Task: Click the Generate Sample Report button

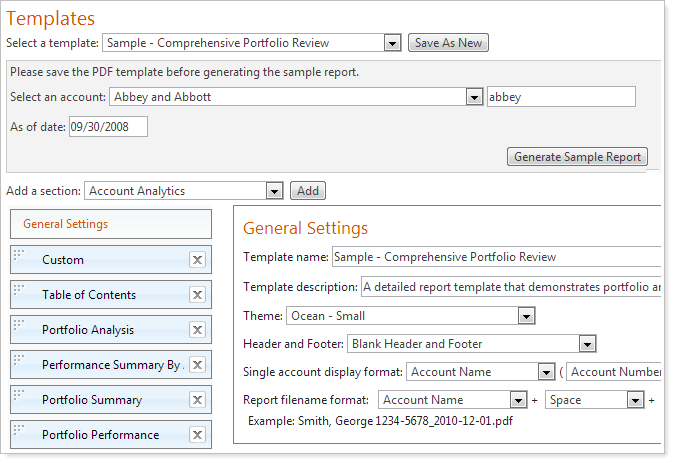Action: click(577, 157)
